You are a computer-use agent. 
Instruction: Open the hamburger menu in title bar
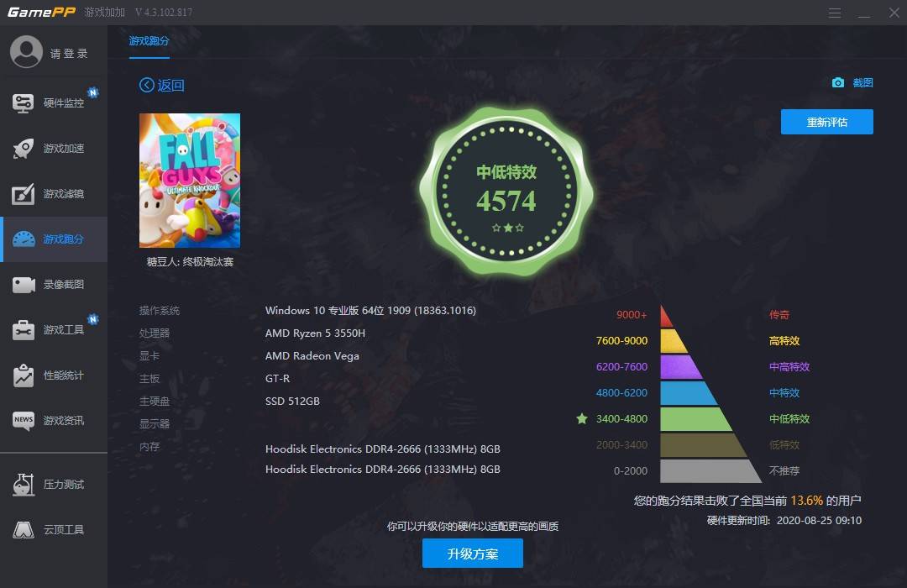click(x=834, y=13)
